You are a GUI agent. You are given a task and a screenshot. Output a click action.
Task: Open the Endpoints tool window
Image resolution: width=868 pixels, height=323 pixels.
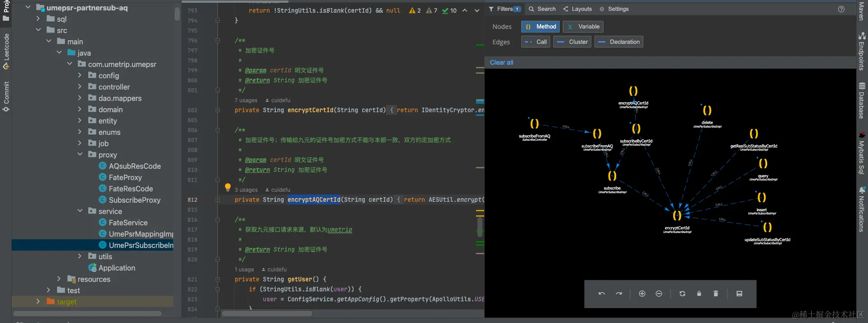[x=862, y=51]
